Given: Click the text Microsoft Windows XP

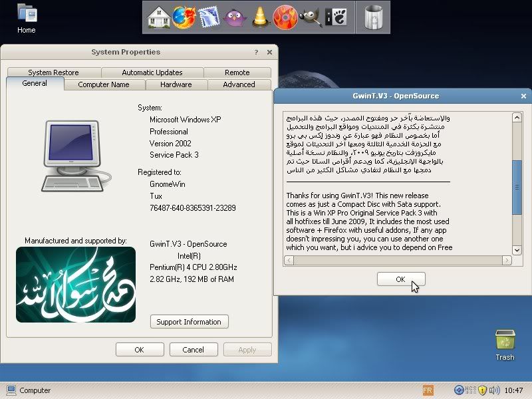Looking at the screenshot, I should (x=186, y=120).
